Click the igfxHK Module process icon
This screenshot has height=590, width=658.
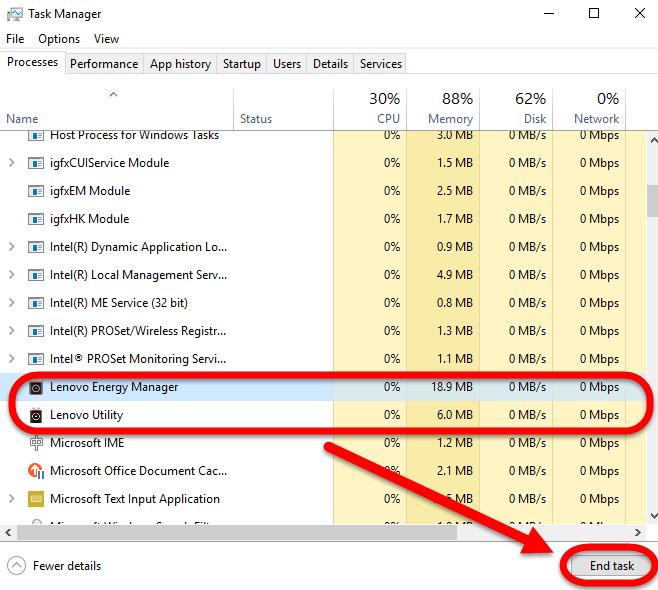(x=36, y=219)
